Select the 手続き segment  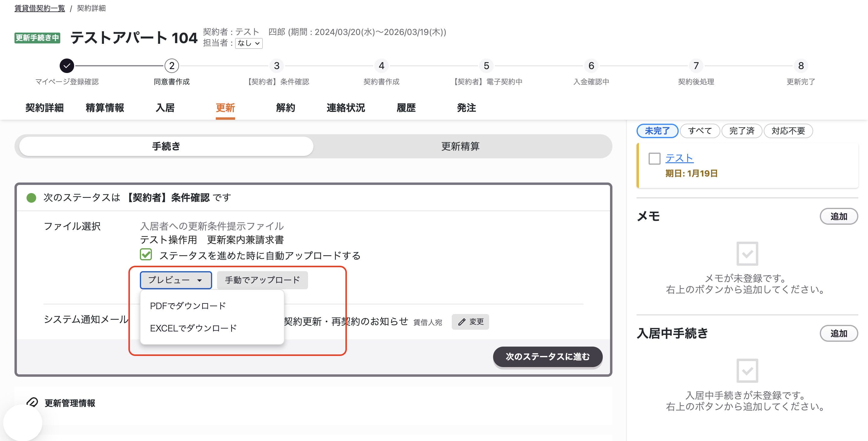(x=166, y=146)
